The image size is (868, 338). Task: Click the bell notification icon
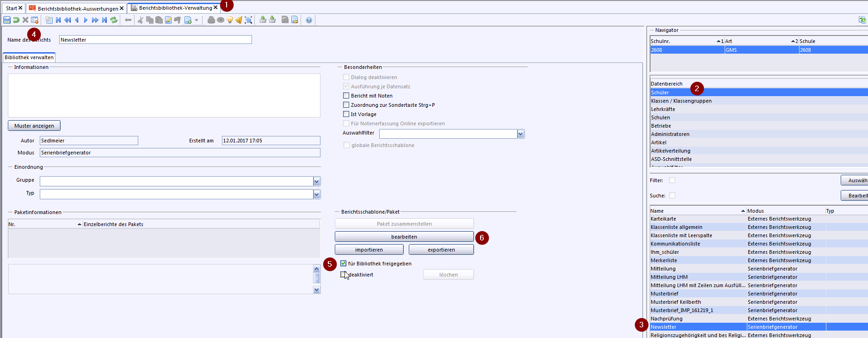coord(239,20)
